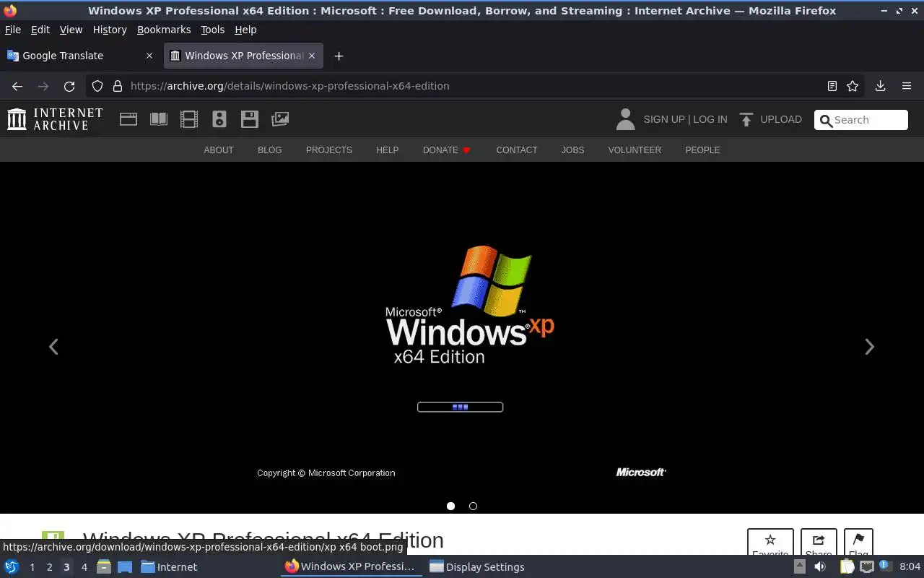The width and height of the screenshot is (924, 578).
Task: Click the SIGN UP link
Action: click(664, 119)
